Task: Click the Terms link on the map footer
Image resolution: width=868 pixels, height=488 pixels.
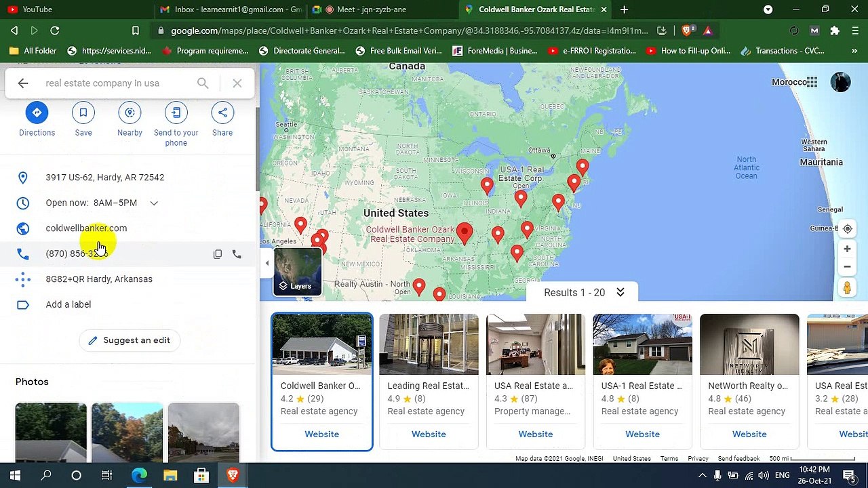Action: pyautogui.click(x=669, y=459)
